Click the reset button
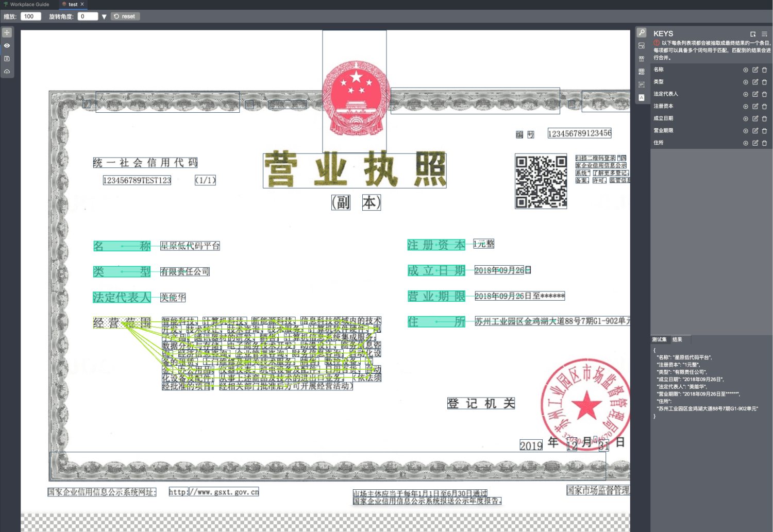Viewport: 773px width, 532px height. point(125,16)
